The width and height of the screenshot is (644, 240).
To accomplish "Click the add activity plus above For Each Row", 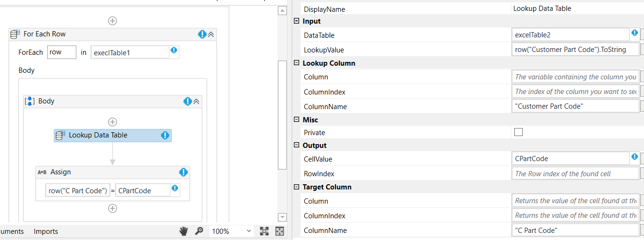I will 113,21.
